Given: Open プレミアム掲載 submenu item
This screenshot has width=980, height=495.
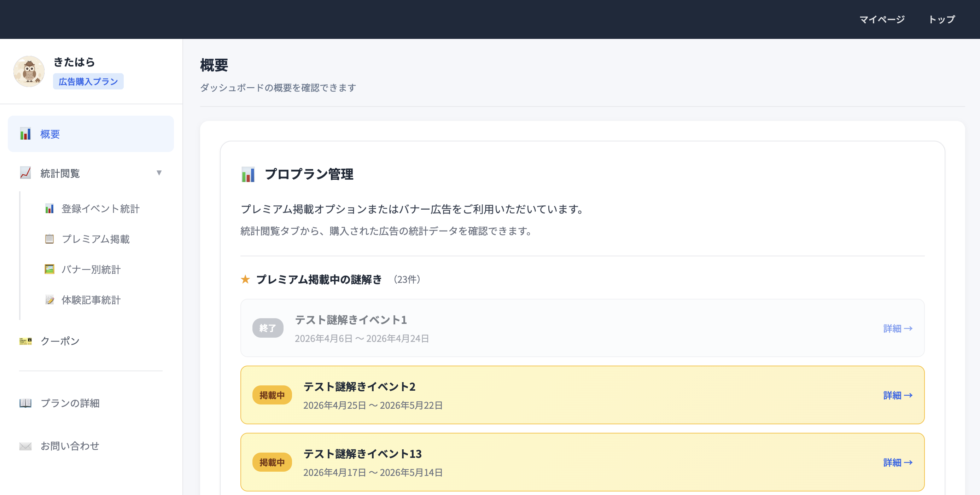Looking at the screenshot, I should coord(95,239).
